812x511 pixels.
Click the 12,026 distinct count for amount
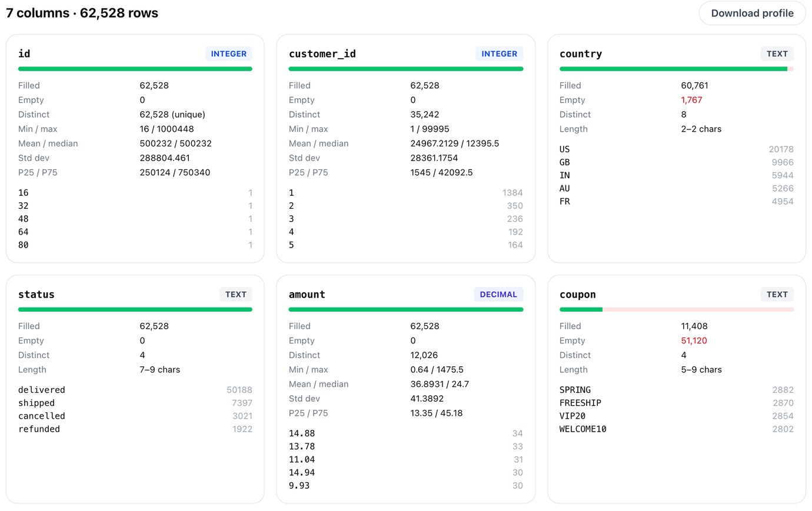point(424,355)
